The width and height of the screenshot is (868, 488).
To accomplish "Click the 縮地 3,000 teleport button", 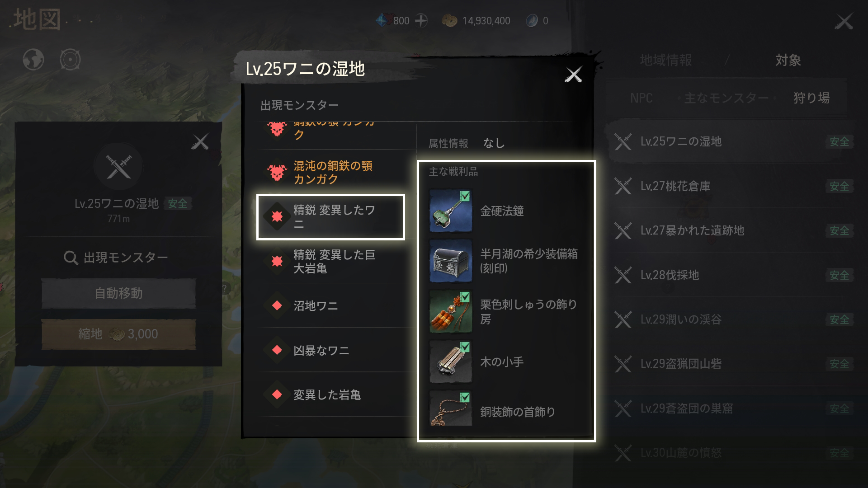I will click(x=118, y=334).
